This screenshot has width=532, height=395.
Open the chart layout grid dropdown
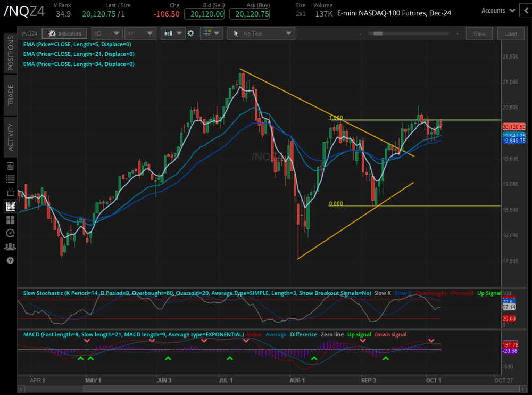point(211,34)
